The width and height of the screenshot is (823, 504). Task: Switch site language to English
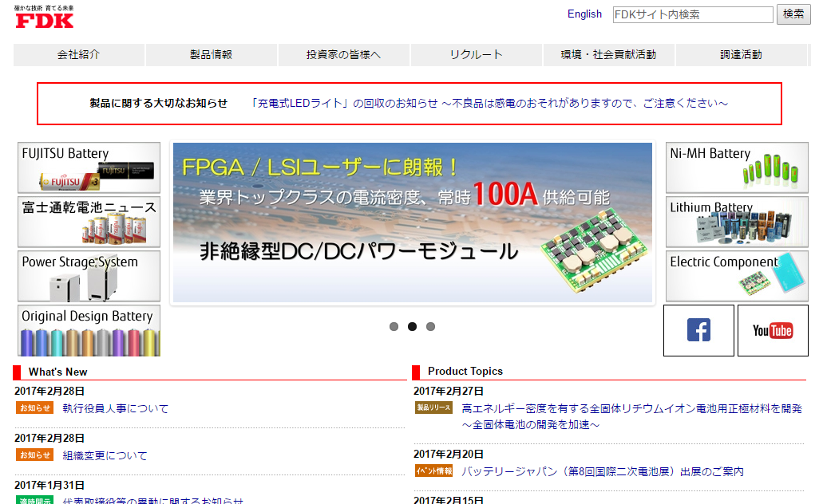click(584, 14)
